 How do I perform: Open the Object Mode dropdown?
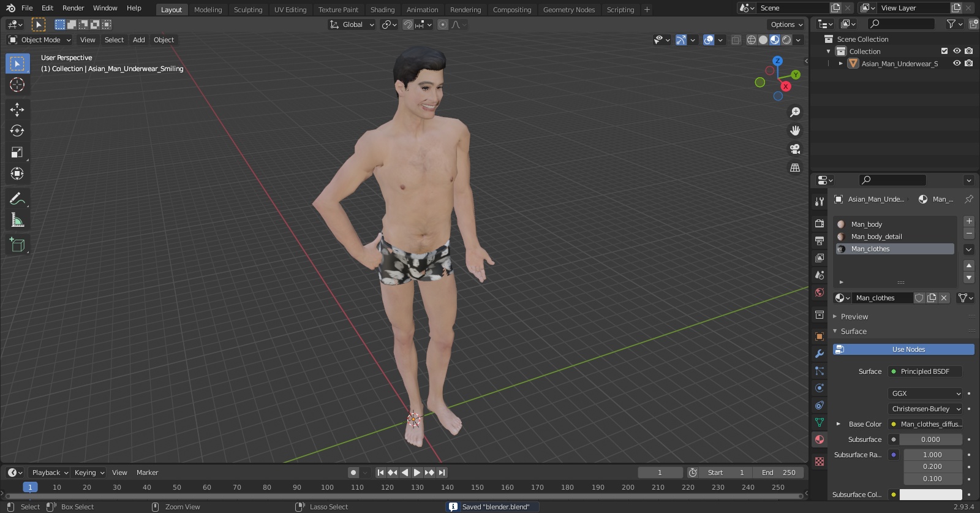[x=40, y=40]
